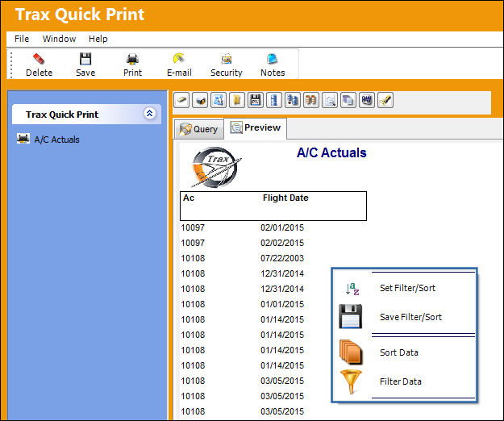504x421 pixels.
Task: Click the Print printer icon
Action: pyautogui.click(x=132, y=59)
